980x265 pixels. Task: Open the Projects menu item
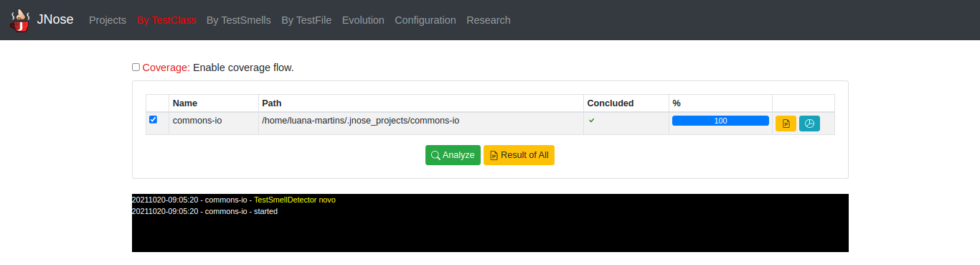point(108,20)
